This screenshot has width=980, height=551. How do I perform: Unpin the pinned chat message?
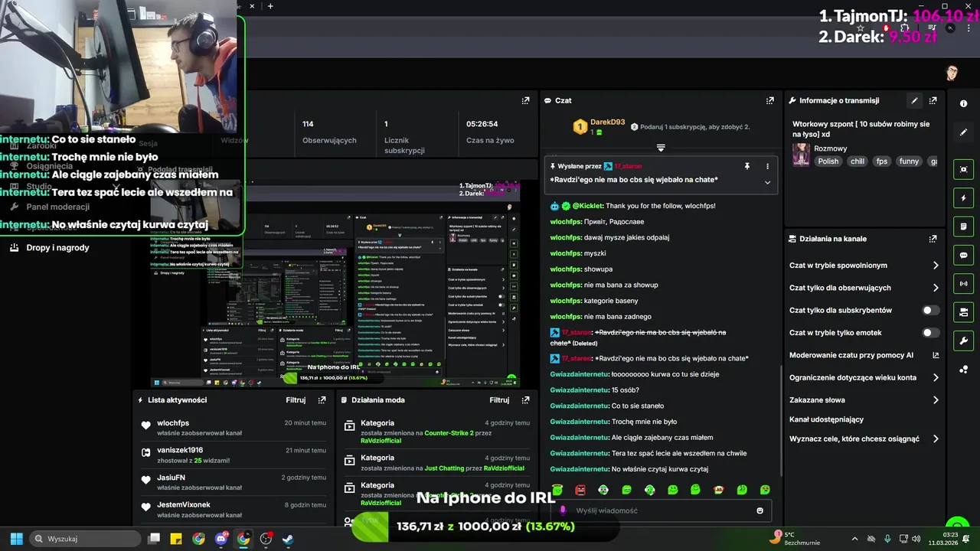(747, 166)
